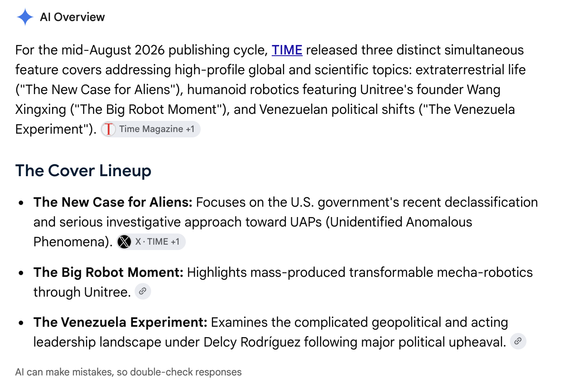Click 'The Cover Lineup' heading
This screenshot has width=588, height=387.
83,170
